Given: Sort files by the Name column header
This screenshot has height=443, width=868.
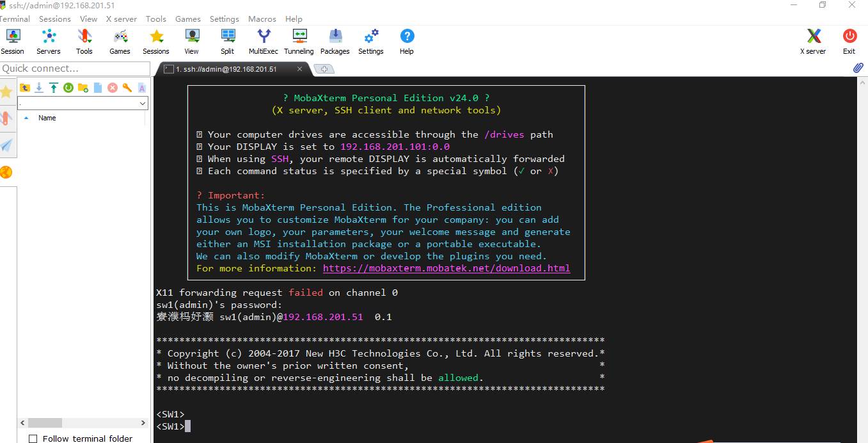Looking at the screenshot, I should pos(47,118).
